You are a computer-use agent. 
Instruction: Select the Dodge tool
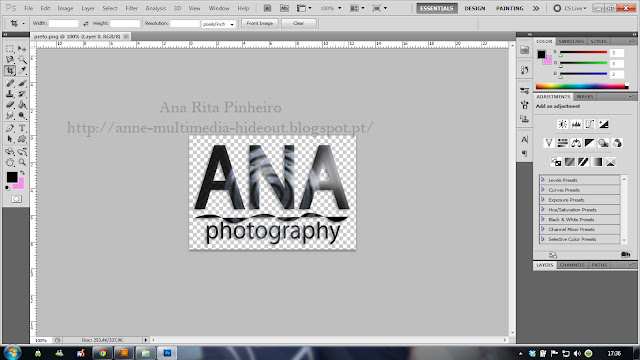(x=22, y=116)
